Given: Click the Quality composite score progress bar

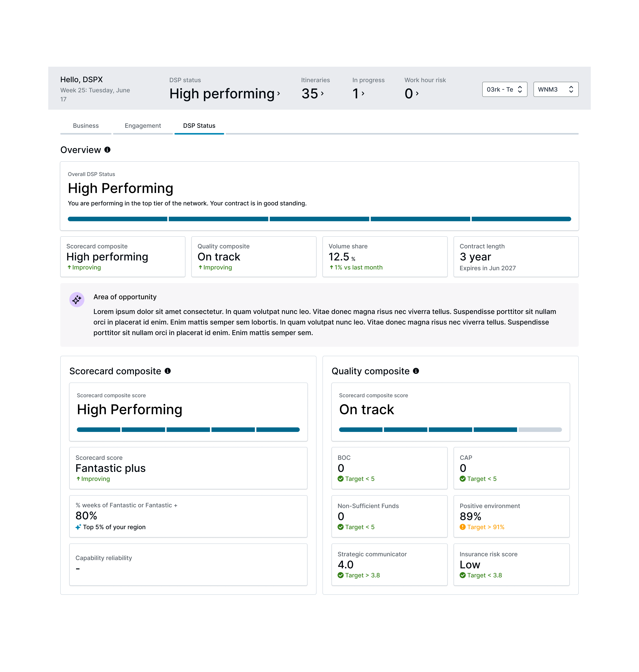Looking at the screenshot, I should tap(450, 429).
